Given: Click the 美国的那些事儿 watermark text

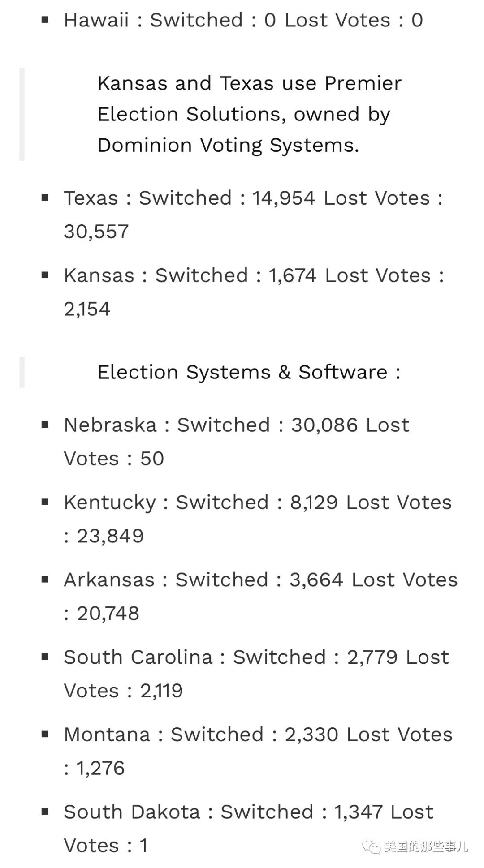Looking at the screenshot, I should 426,847.
